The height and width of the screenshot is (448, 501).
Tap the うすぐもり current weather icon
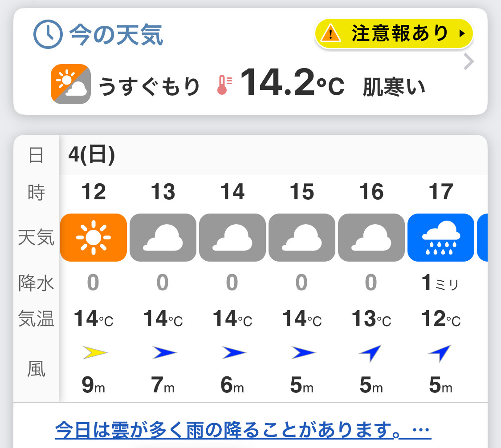click(71, 84)
